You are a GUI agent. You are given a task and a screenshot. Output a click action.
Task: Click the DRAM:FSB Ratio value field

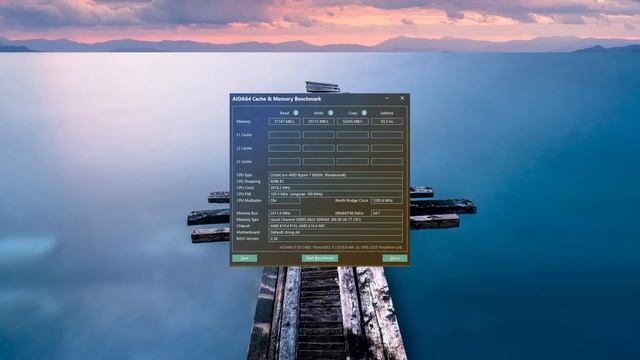[x=387, y=213]
